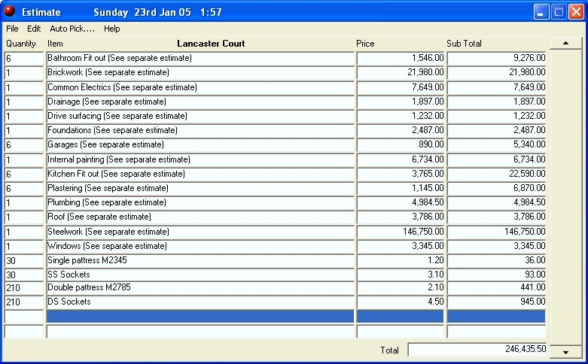Select the Windows item field
588x364 pixels.
tap(200, 246)
